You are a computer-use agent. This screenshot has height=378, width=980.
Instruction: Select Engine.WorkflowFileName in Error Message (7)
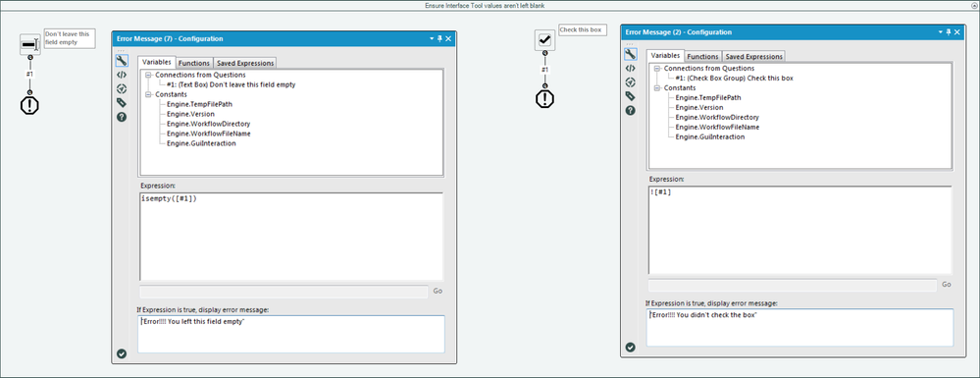click(x=209, y=134)
